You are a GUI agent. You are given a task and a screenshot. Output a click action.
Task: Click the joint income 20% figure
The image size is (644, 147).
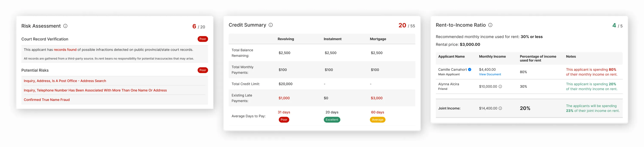pos(525,108)
